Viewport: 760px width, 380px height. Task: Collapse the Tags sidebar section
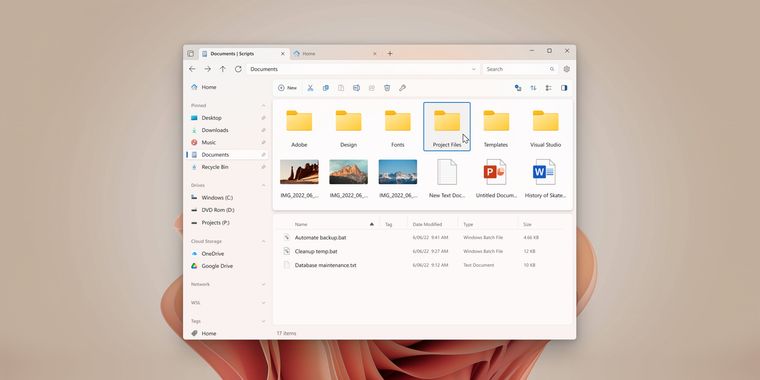[x=264, y=321]
